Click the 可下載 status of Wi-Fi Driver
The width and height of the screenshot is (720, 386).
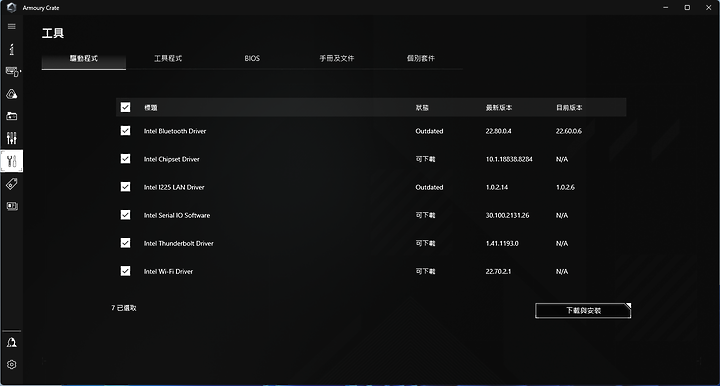(x=425, y=271)
